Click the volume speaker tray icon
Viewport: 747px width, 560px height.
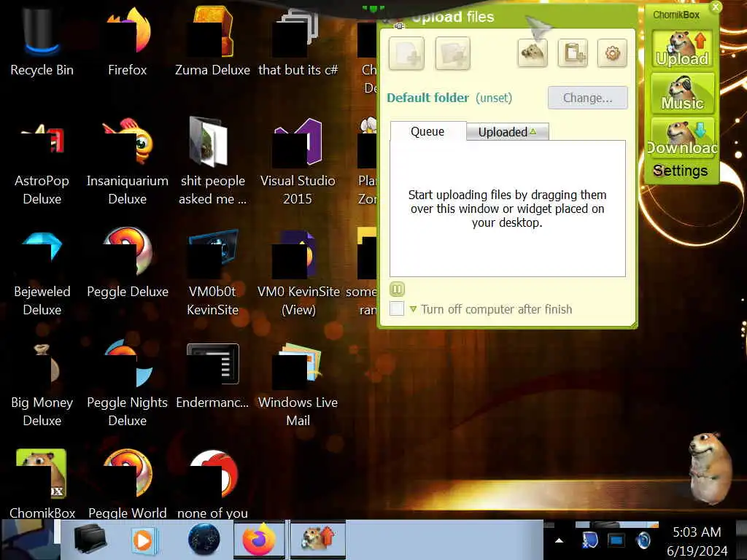pos(643,540)
